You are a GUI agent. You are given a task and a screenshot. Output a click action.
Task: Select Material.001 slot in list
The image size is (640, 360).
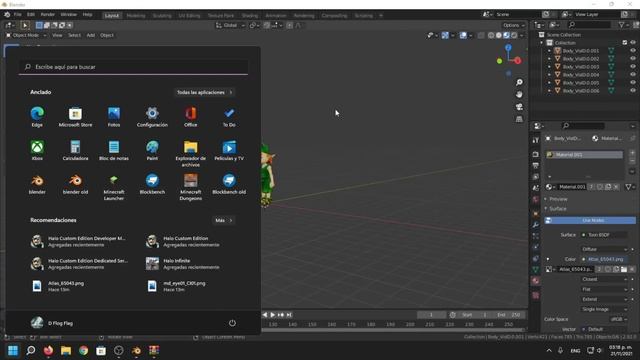click(584, 155)
